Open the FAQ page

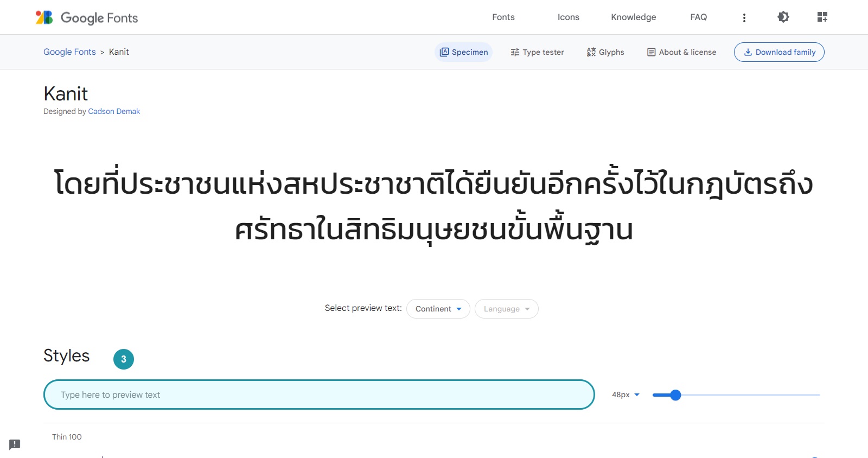coord(699,17)
